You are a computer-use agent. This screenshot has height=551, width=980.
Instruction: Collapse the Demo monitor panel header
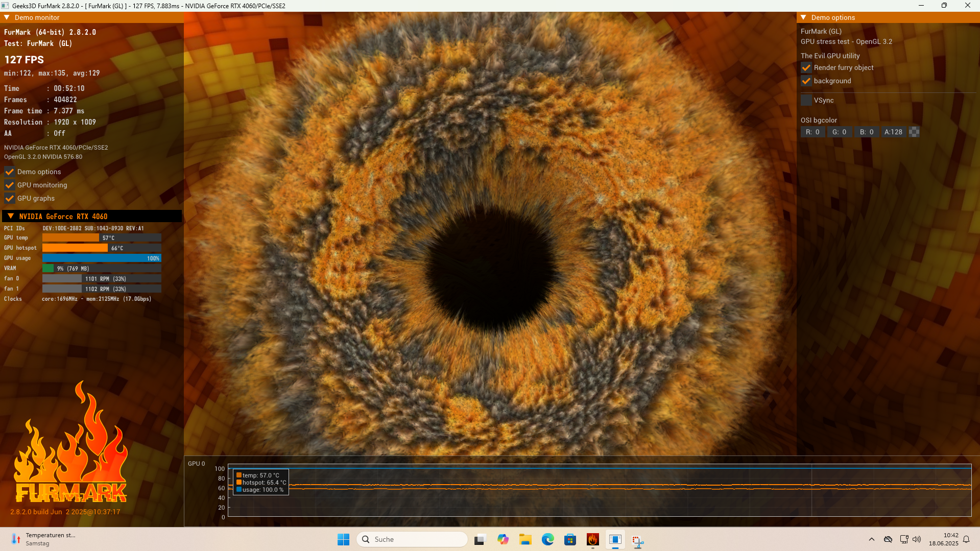[7, 17]
